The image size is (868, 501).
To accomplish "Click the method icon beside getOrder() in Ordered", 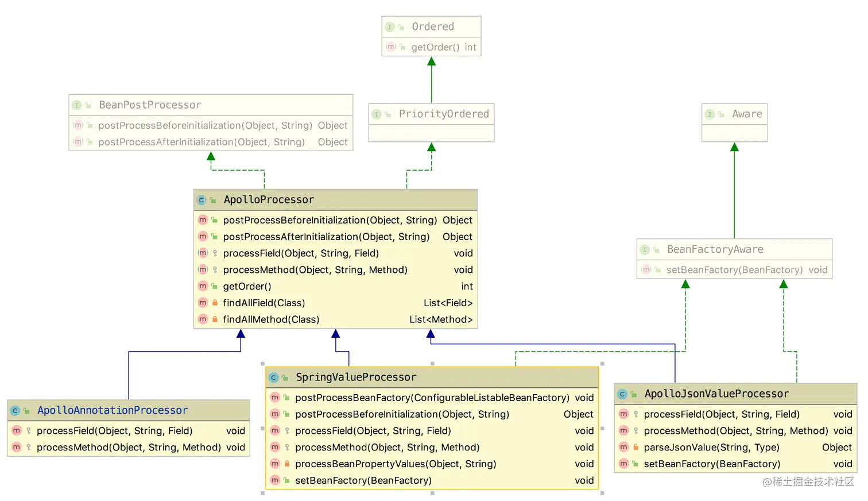I will [391, 47].
